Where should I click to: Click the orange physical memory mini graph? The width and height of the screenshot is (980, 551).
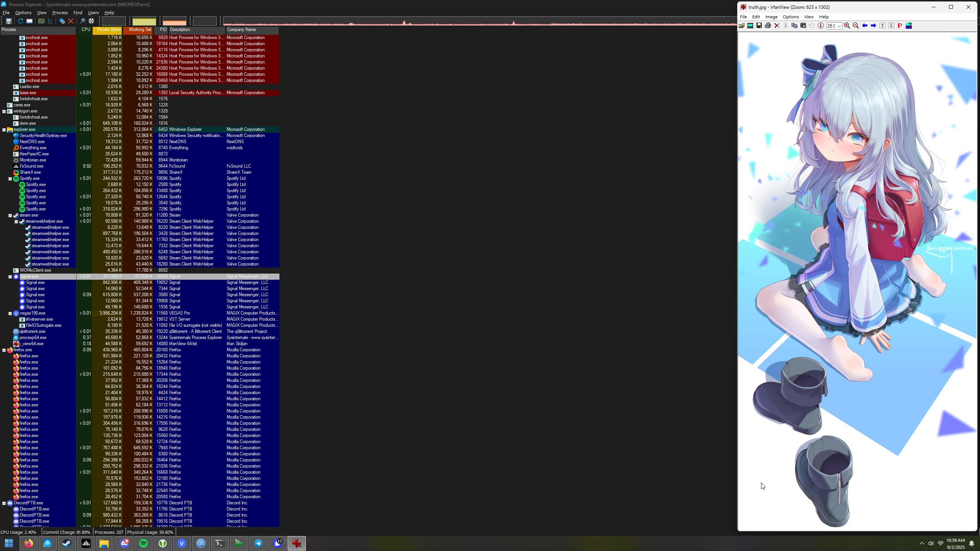[175, 21]
